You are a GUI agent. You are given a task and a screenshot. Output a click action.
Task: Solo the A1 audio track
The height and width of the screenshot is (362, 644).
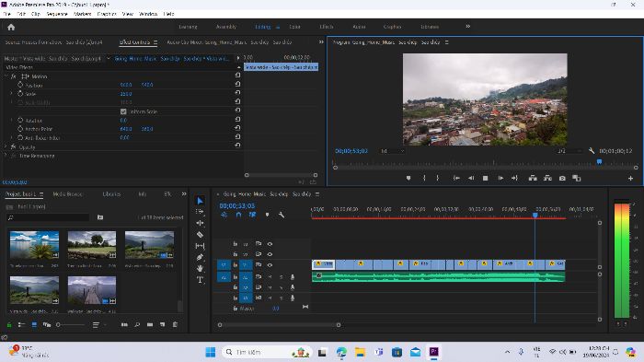coord(281,277)
